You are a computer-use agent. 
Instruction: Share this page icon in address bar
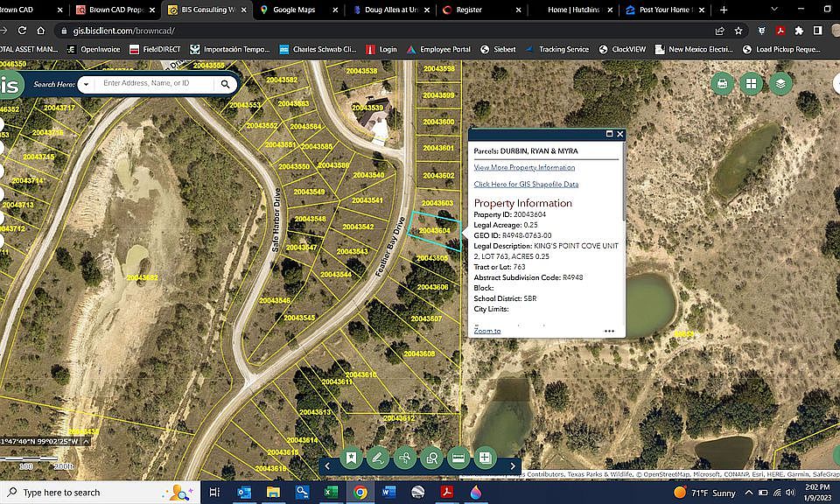[719, 31]
